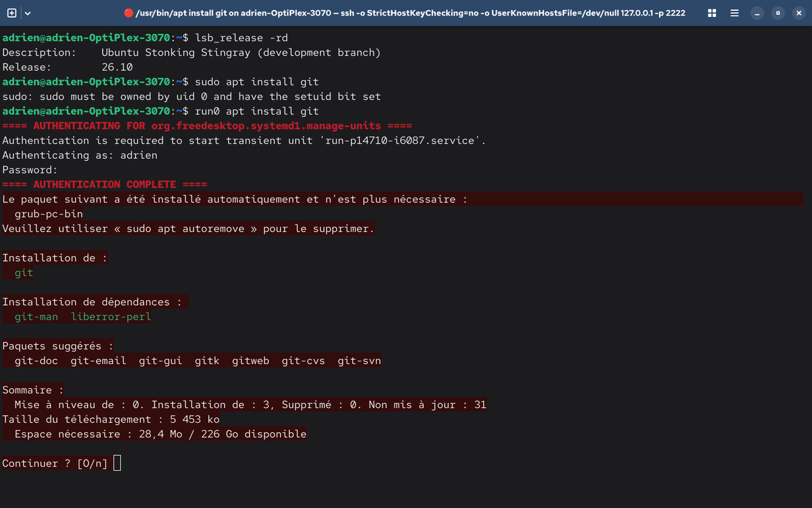
Task: Click the 'Espace nécessaire : 28,4 Mo' line
Action: (x=160, y=434)
